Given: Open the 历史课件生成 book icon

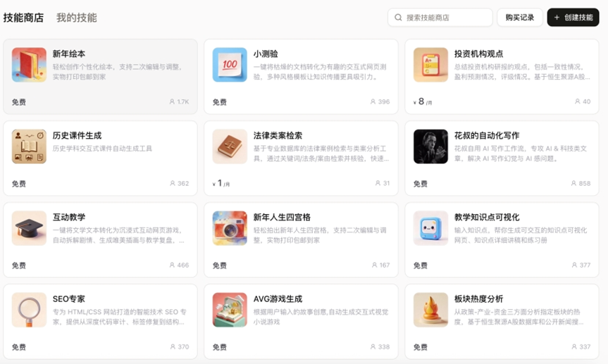Looking at the screenshot, I should pos(29,146).
